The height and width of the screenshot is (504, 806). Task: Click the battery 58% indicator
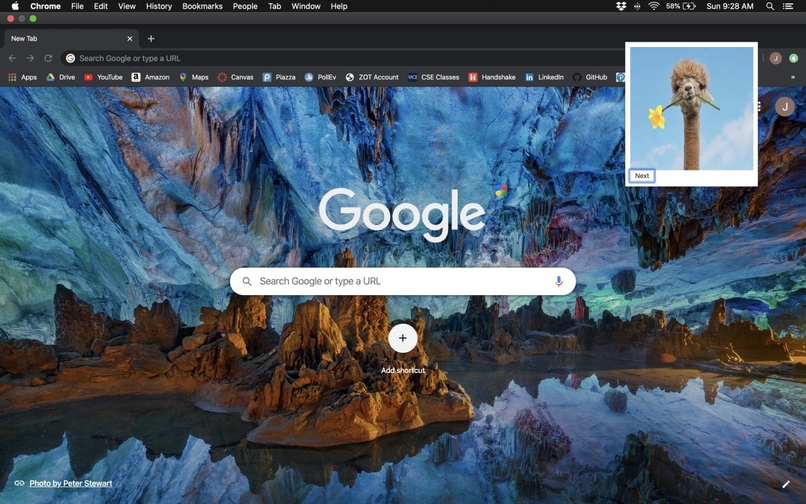tap(681, 6)
